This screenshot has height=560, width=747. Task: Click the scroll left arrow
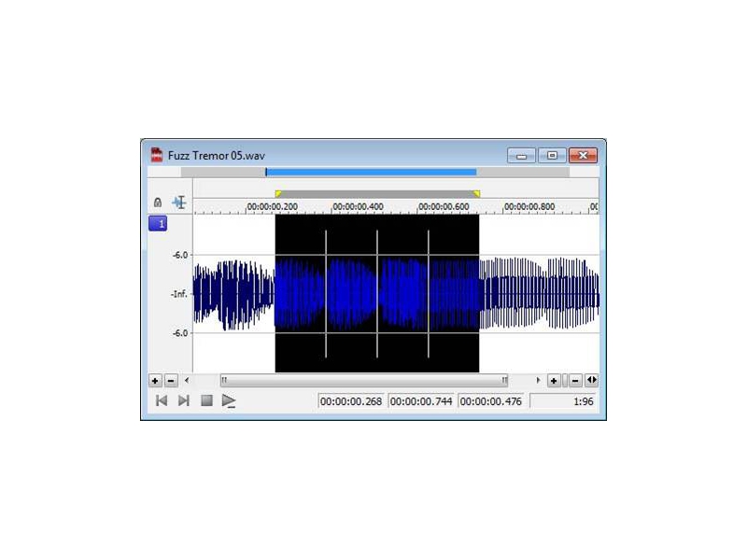pos(187,381)
